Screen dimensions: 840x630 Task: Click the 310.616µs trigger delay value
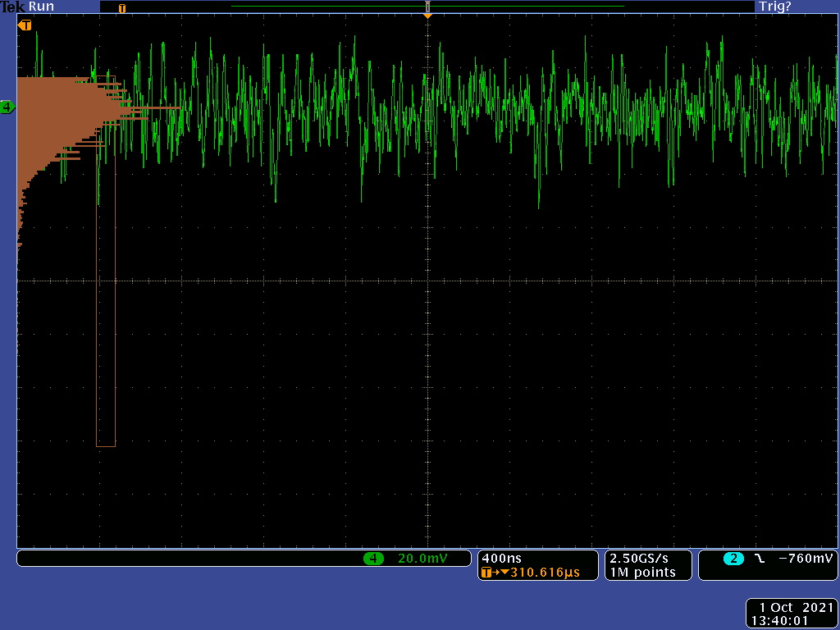[545, 573]
